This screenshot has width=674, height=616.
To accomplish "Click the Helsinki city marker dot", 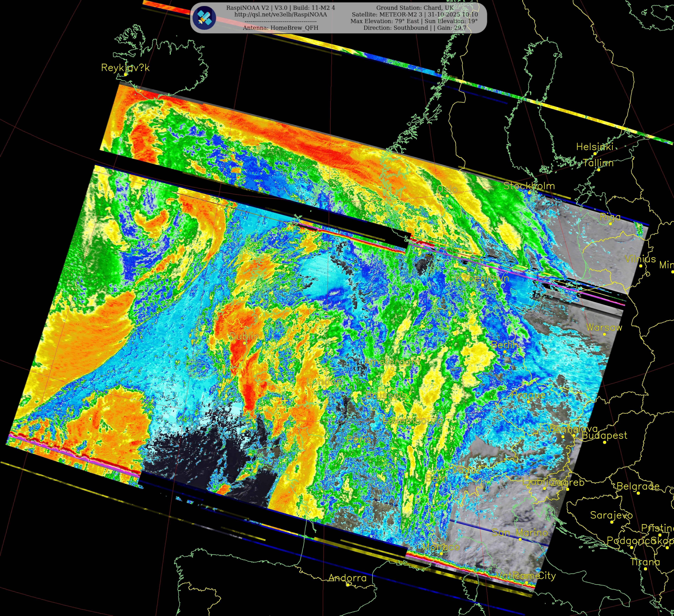I will click(595, 154).
